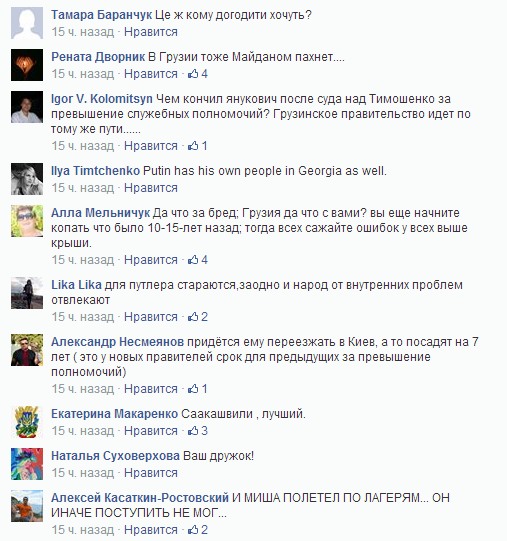The image size is (507, 541).
Task: Open Екатерина Макаренко's coat-of-arms avatar
Action: (x=27, y=422)
